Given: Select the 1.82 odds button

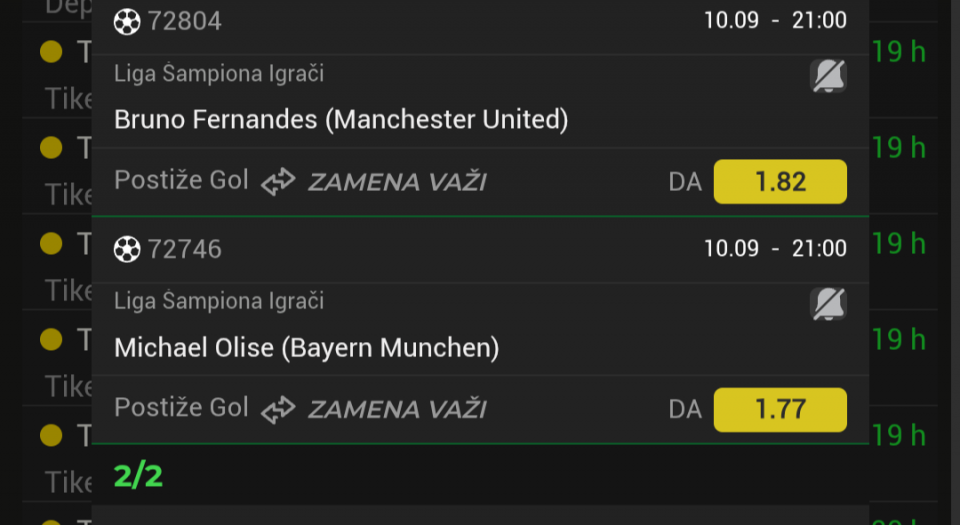Looking at the screenshot, I should 780,182.
